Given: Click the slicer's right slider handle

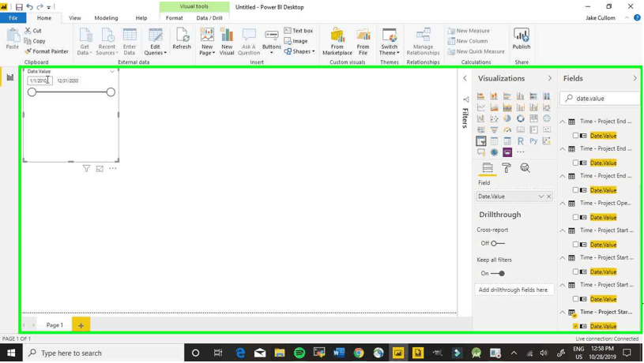Looking at the screenshot, I should click(111, 92).
